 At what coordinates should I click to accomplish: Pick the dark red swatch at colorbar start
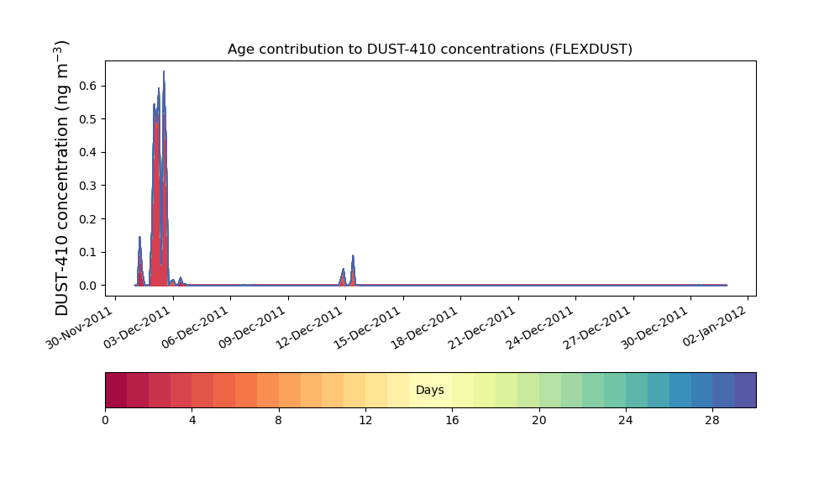coord(116,390)
